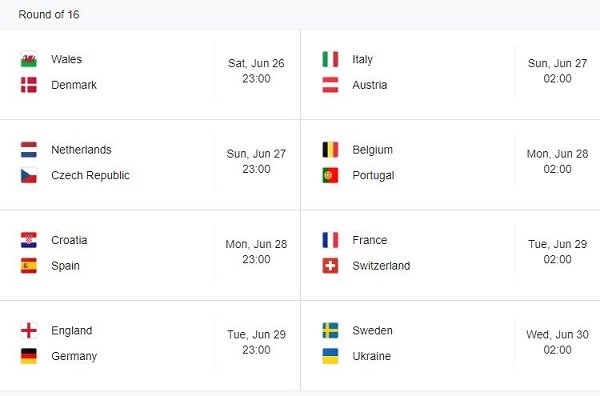Viewport: 600px width, 396px height.
Task: Open match time Sat, Jun 26 23:00
Action: coord(256,71)
